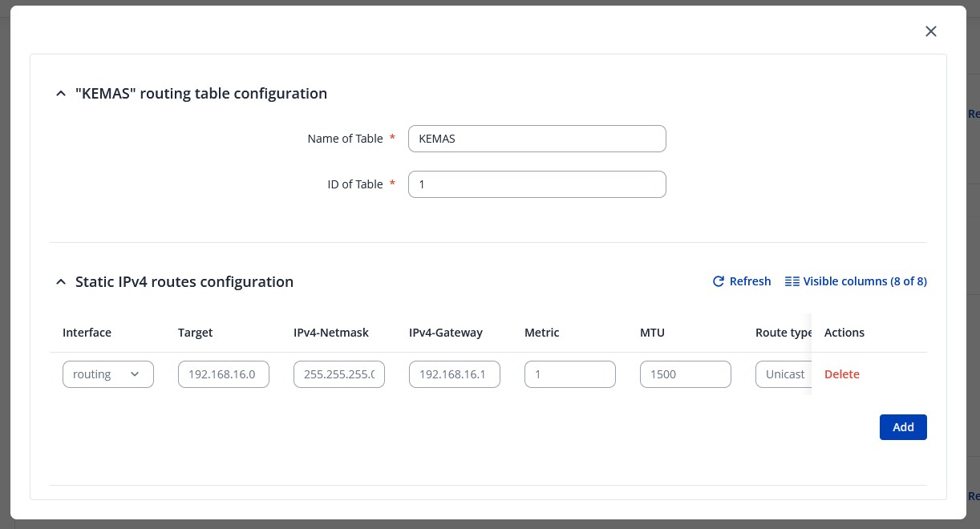
Task: Collapse the "KEMAS" routing table configuration section
Action: click(x=60, y=94)
